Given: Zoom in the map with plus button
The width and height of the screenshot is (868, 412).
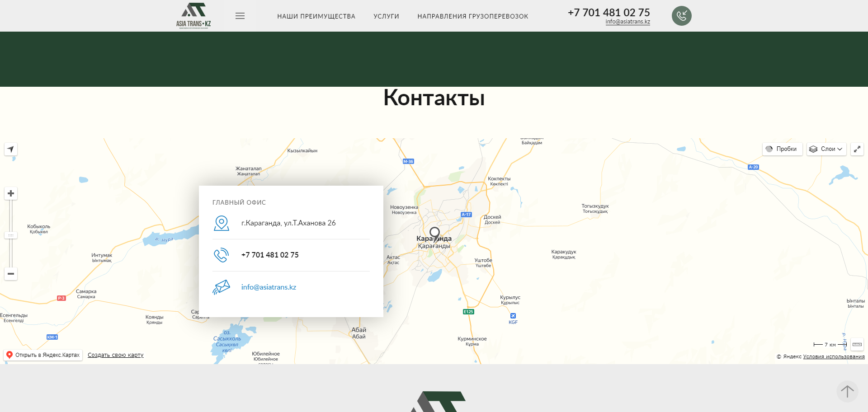Looking at the screenshot, I should point(11,193).
